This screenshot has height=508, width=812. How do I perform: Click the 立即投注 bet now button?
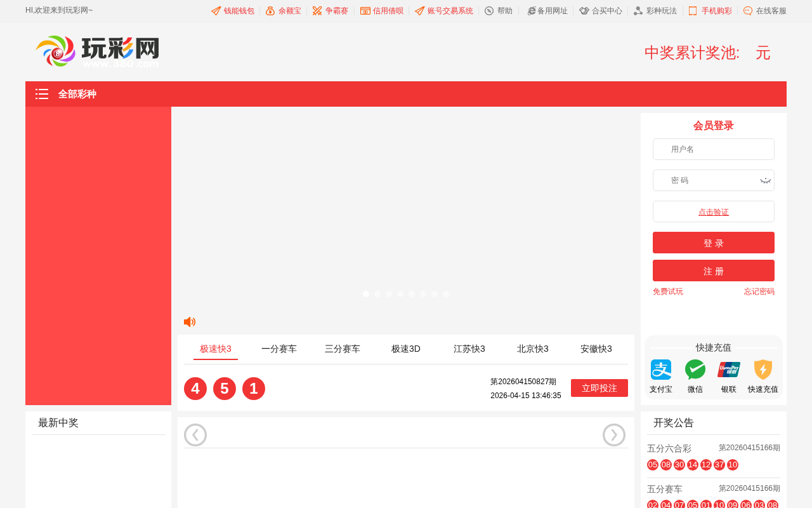click(599, 388)
